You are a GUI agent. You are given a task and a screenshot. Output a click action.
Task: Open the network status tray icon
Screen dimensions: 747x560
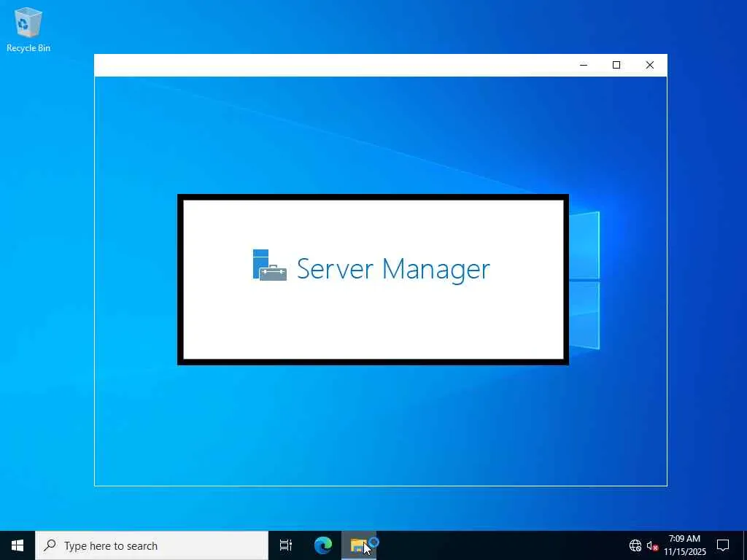pos(635,545)
